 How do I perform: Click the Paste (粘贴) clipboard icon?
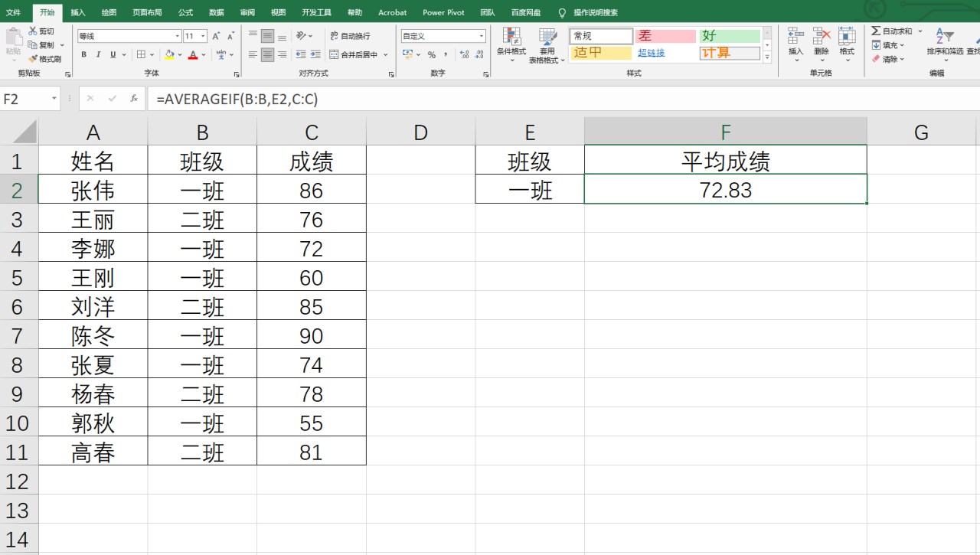[14, 38]
